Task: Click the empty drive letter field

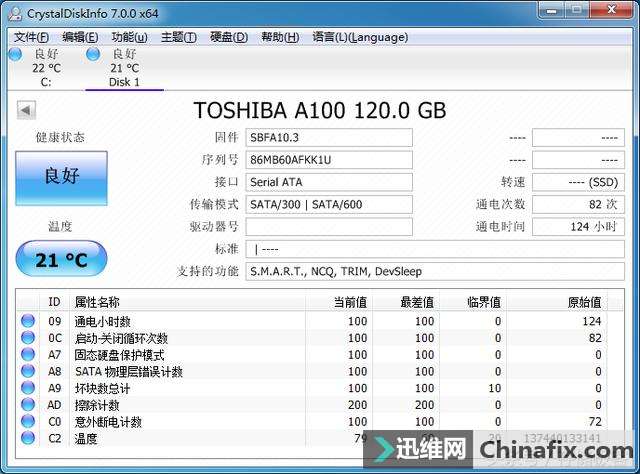Action: click(x=329, y=227)
